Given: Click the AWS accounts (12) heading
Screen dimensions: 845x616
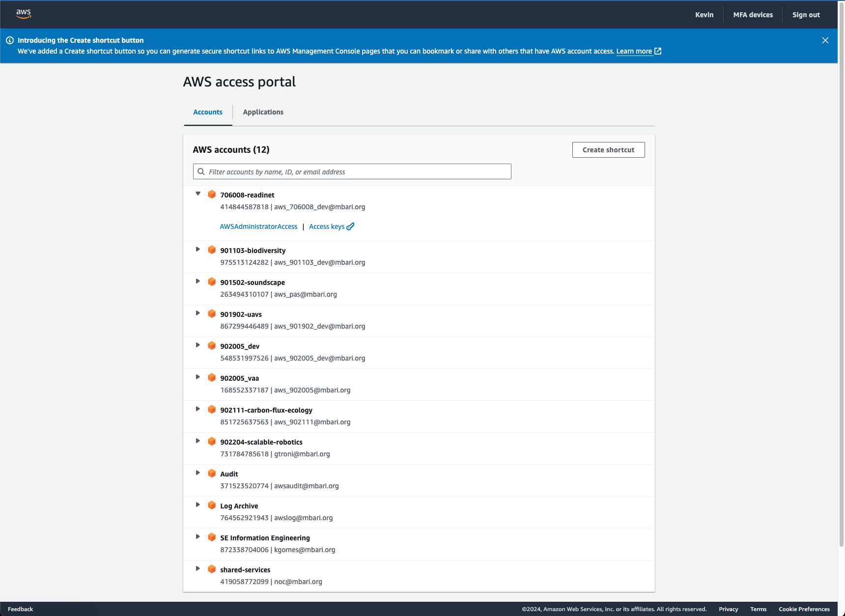Looking at the screenshot, I should (231, 150).
